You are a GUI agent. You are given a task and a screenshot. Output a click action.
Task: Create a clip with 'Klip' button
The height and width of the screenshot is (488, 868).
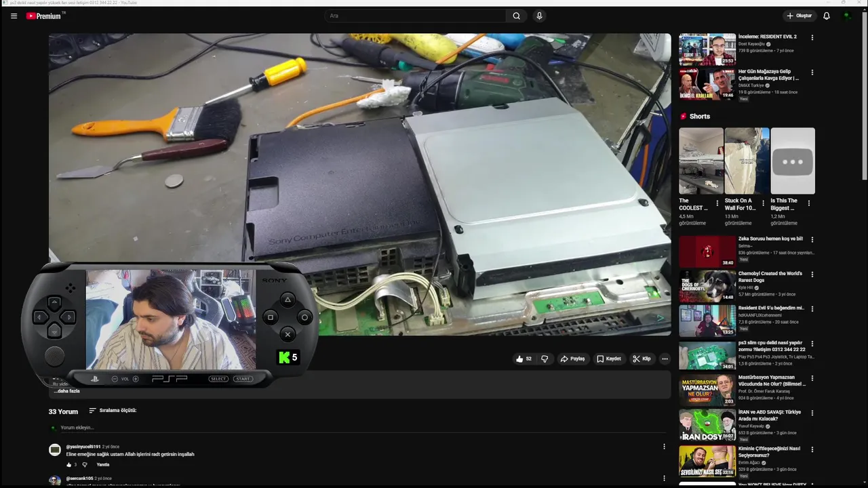click(642, 359)
